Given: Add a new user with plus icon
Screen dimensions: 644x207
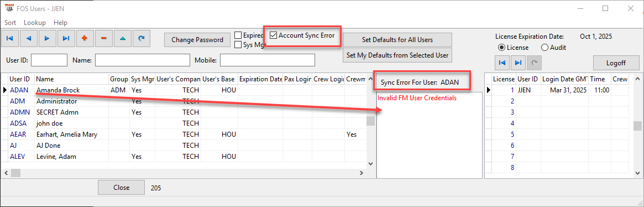Looking at the screenshot, I should pyautogui.click(x=85, y=38).
